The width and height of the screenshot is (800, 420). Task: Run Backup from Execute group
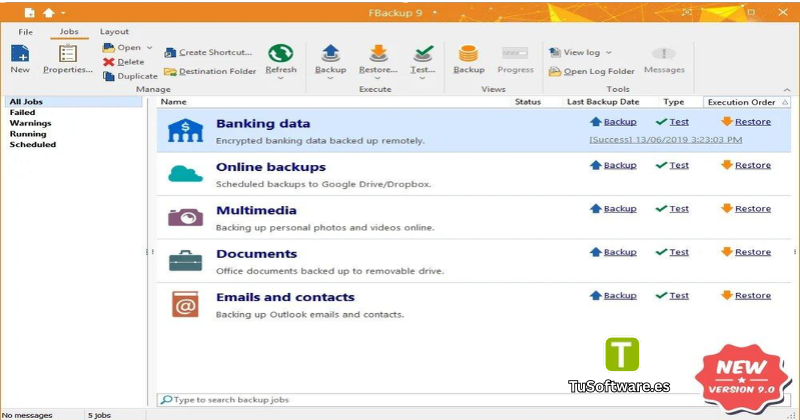(331, 58)
